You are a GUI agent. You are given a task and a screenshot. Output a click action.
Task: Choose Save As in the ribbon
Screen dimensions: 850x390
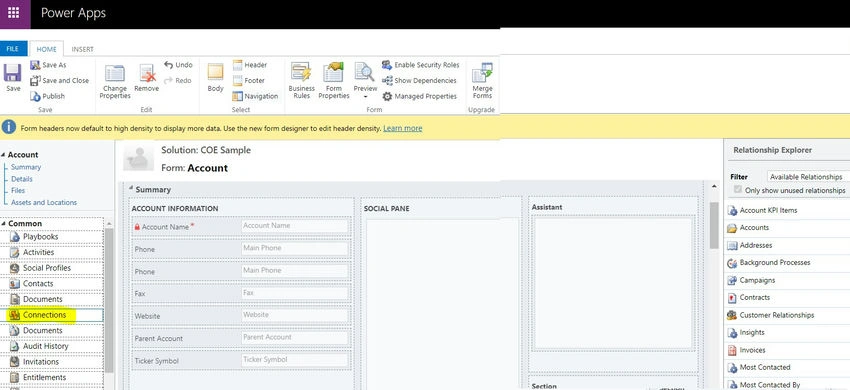tap(48, 65)
